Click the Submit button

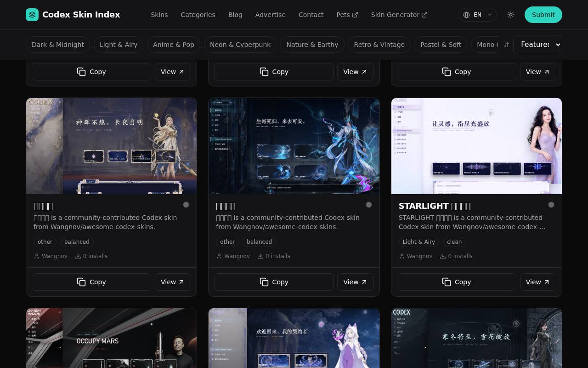pos(543,15)
